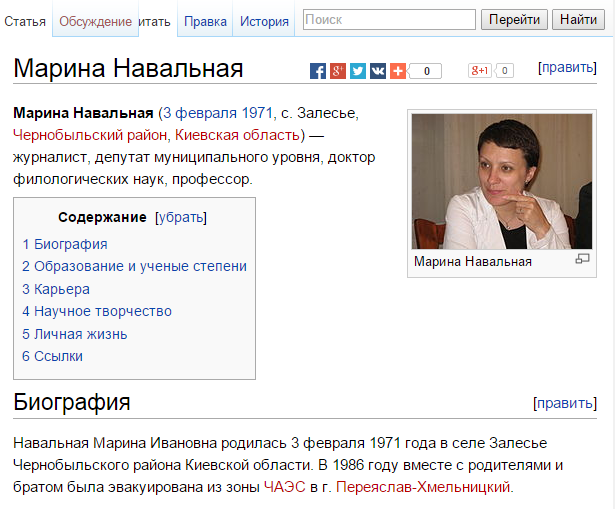Open the Киевская область red link
This screenshot has height=509, width=615.
[237, 135]
